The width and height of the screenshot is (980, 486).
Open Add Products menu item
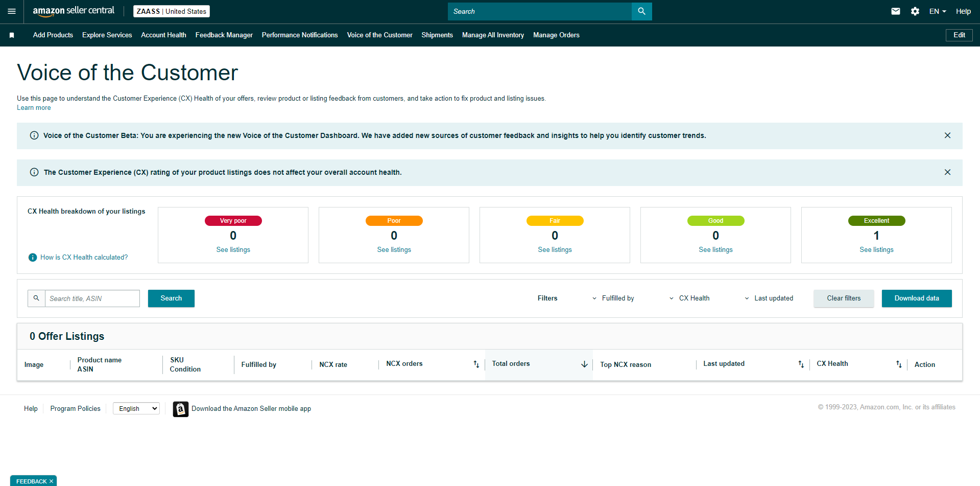(53, 35)
